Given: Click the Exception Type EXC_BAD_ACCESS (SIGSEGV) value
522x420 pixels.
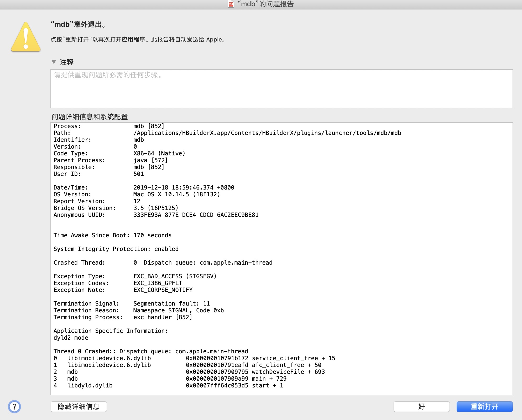Looking at the screenshot, I should pyautogui.click(x=175, y=276).
